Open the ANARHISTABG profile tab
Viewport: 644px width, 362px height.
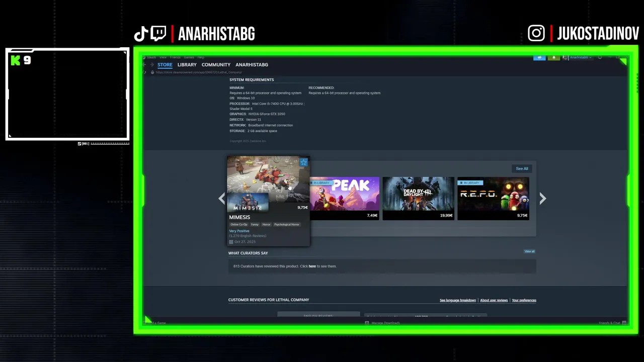pos(252,65)
